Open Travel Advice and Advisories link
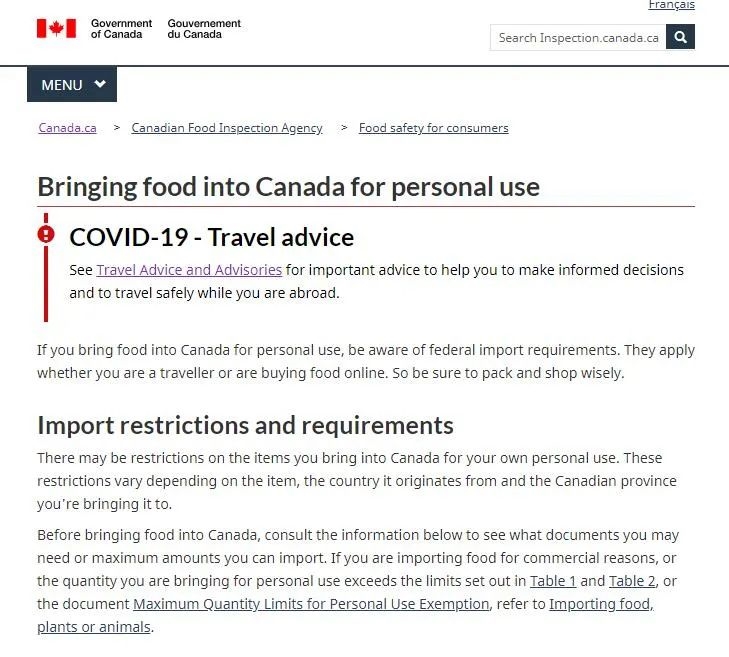This screenshot has width=729, height=657. [189, 270]
